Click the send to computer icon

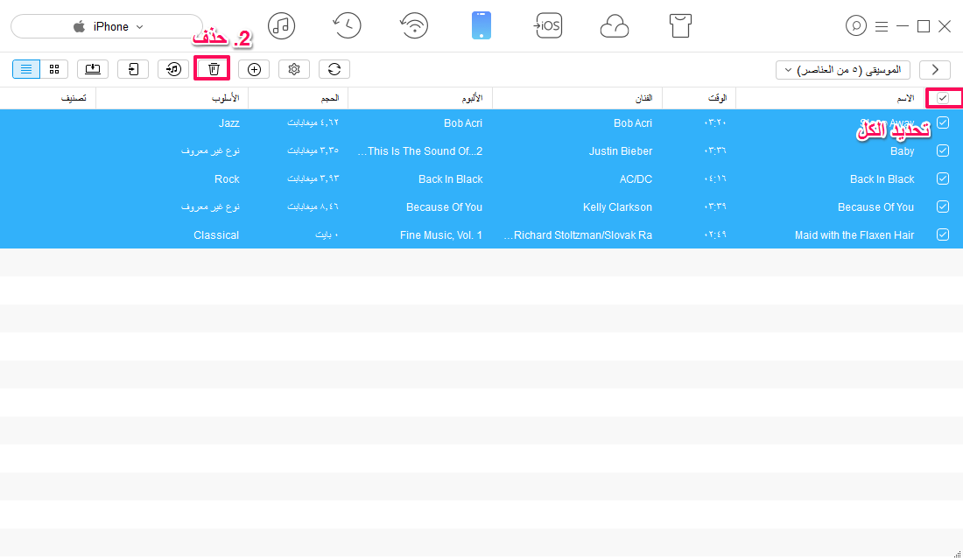pos(93,69)
